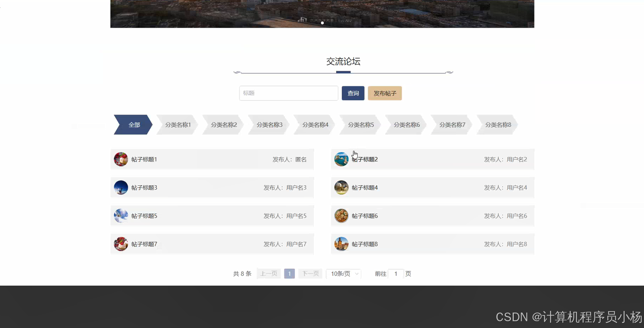The height and width of the screenshot is (328, 644).
Task: Open the post titled 帖子标题4
Action: click(365, 188)
